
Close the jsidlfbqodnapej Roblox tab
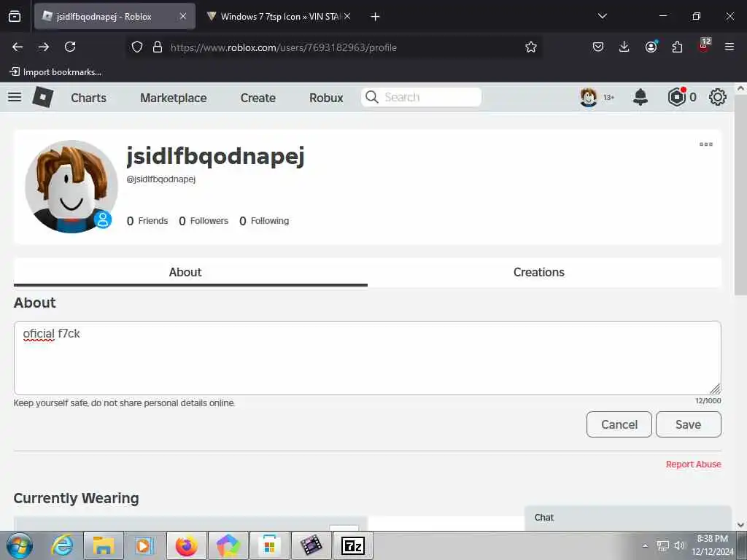click(x=183, y=17)
